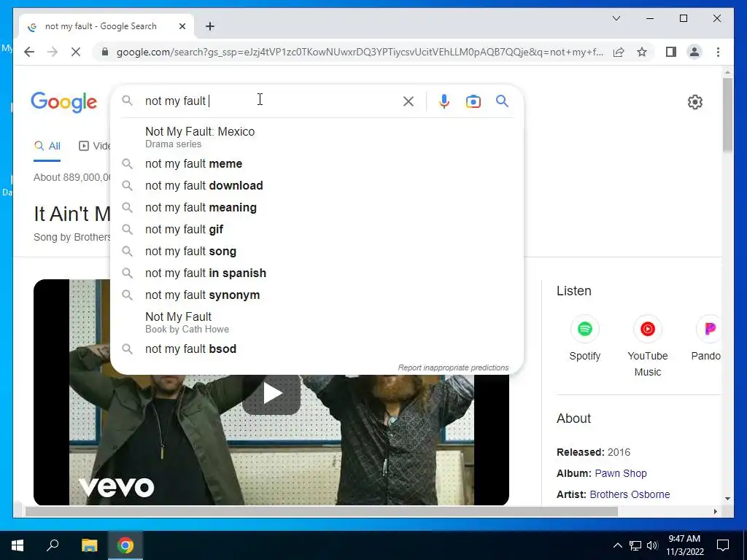
Task: Go to Google homepage via logo
Action: click(x=64, y=102)
